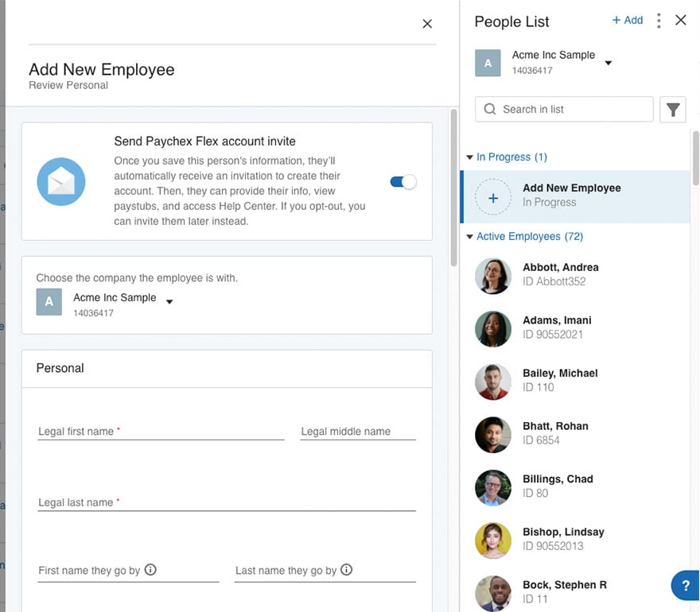Click Chad Billings's profile photo
Image resolution: width=700 pixels, height=612 pixels.
[493, 487]
